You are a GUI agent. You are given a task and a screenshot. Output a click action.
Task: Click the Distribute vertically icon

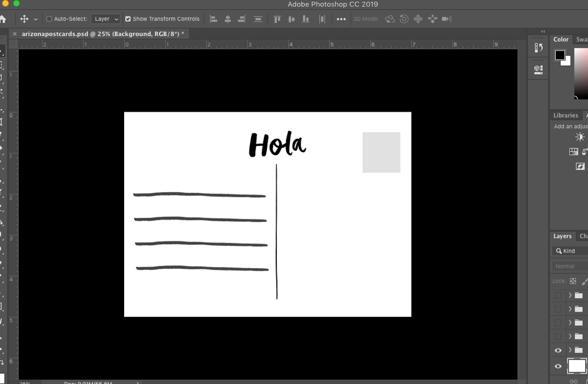click(258, 19)
